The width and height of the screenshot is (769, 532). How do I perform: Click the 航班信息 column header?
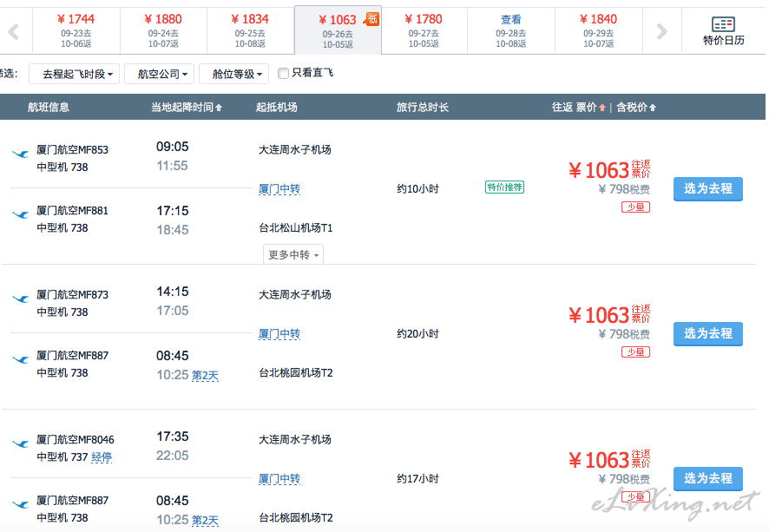pos(49,108)
